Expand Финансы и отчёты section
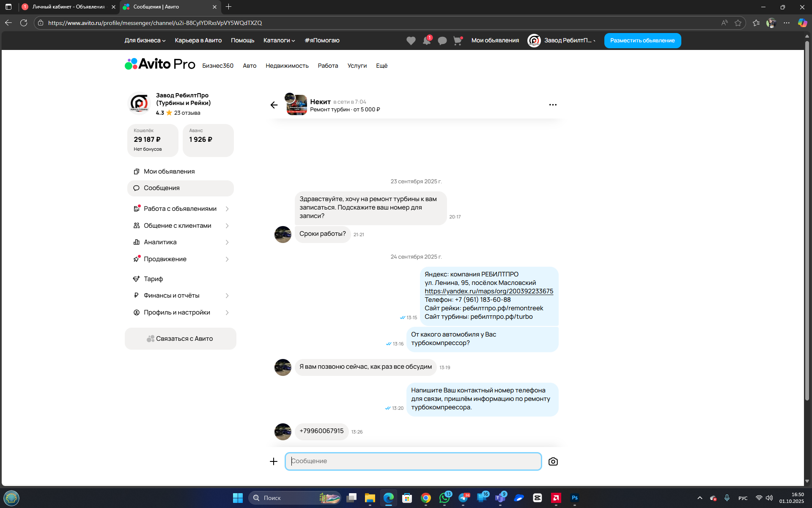The width and height of the screenshot is (812, 508). pyautogui.click(x=181, y=295)
